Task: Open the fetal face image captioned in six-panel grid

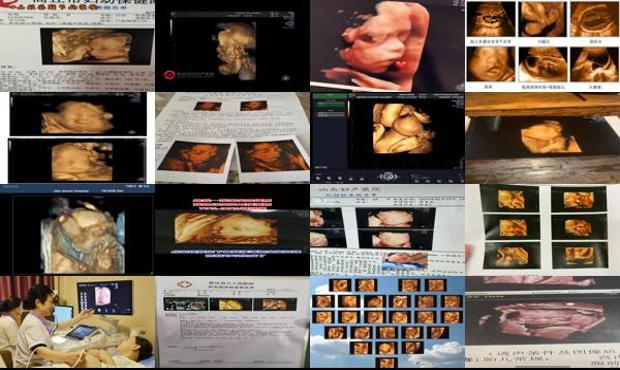Action: pyautogui.click(x=491, y=64)
